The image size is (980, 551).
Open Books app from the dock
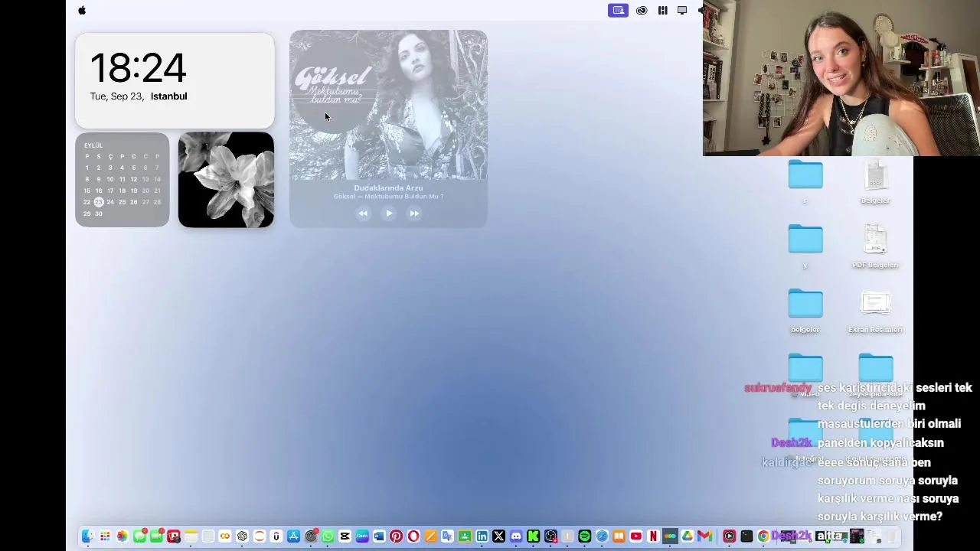[x=619, y=536]
